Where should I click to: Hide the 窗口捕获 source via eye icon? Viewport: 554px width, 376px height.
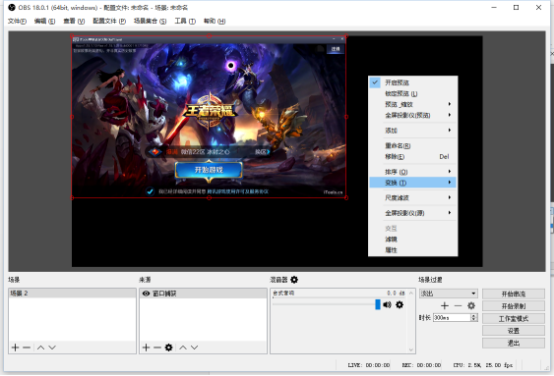point(146,293)
